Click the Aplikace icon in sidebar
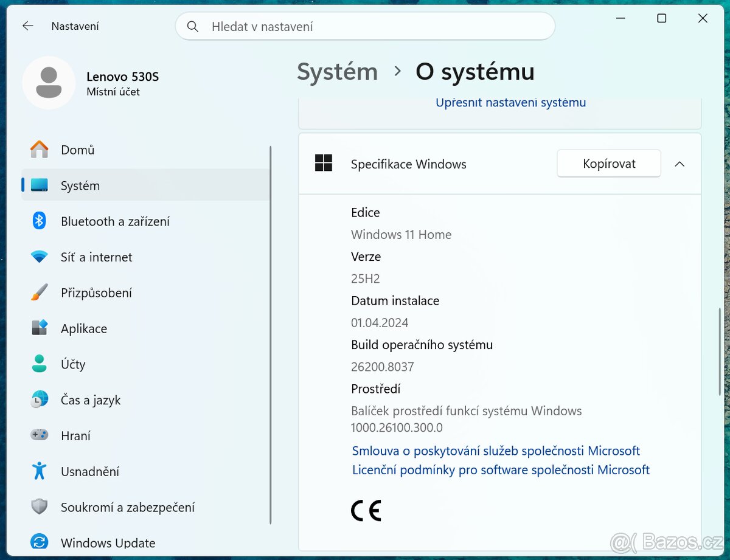 [39, 328]
